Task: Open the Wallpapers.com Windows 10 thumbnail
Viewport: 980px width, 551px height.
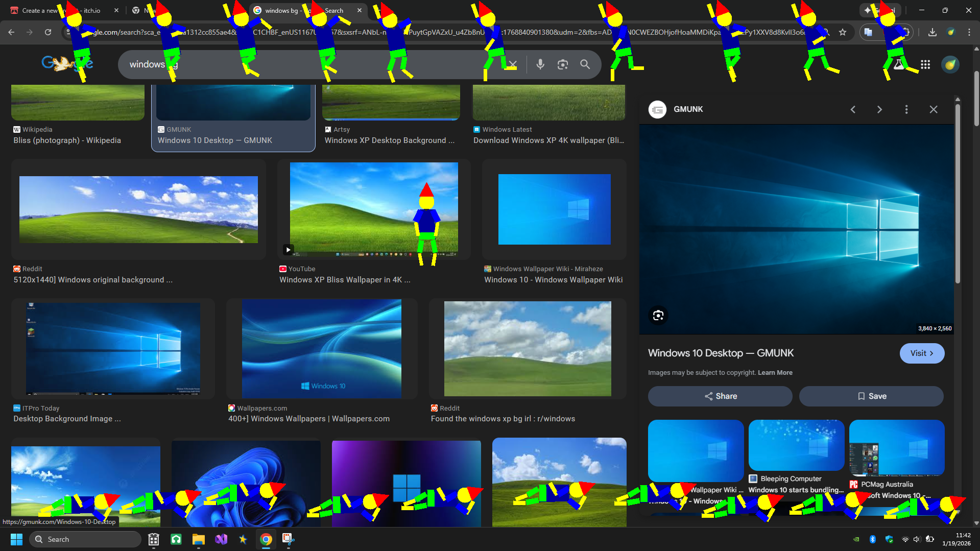Action: [322, 349]
